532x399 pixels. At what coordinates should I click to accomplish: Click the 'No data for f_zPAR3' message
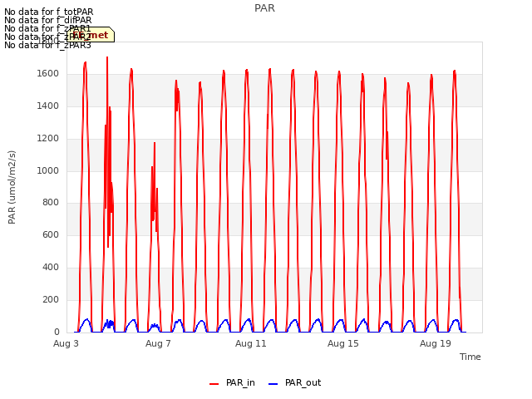[x=47, y=45]
